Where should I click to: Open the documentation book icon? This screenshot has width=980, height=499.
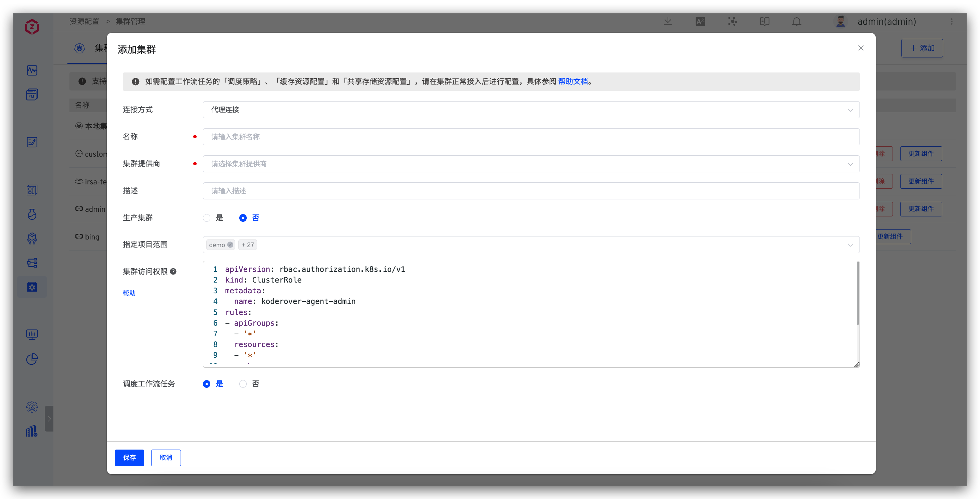(764, 22)
